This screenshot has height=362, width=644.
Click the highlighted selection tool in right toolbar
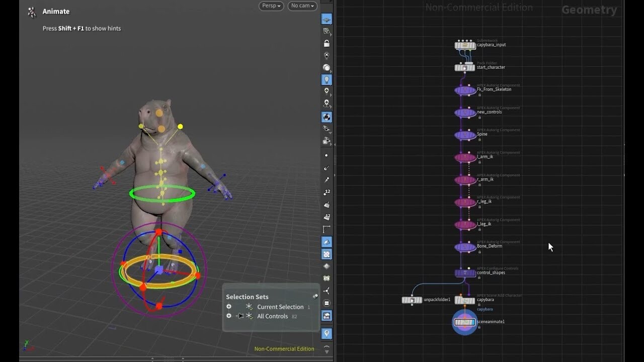click(x=327, y=19)
